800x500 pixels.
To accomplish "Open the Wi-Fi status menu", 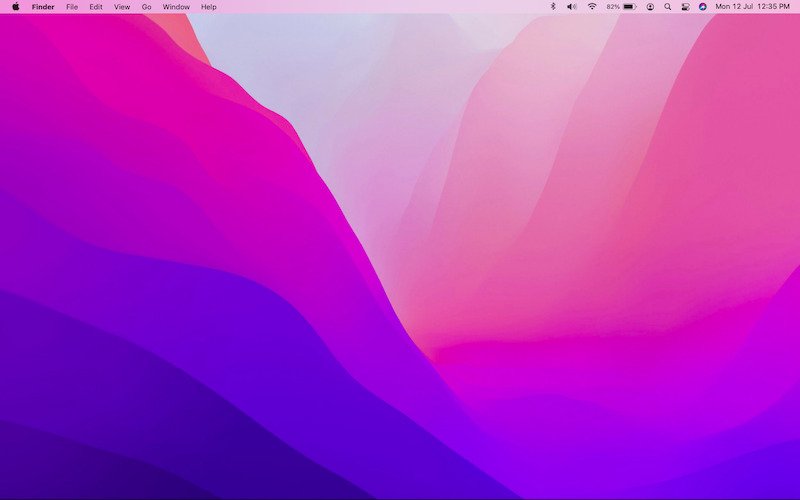I will (591, 6).
